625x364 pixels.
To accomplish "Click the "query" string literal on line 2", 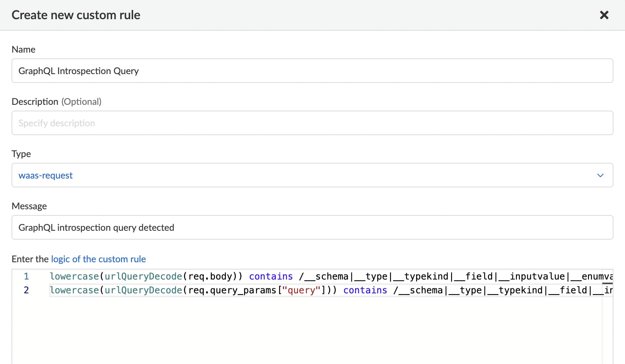I will pyautogui.click(x=301, y=290).
